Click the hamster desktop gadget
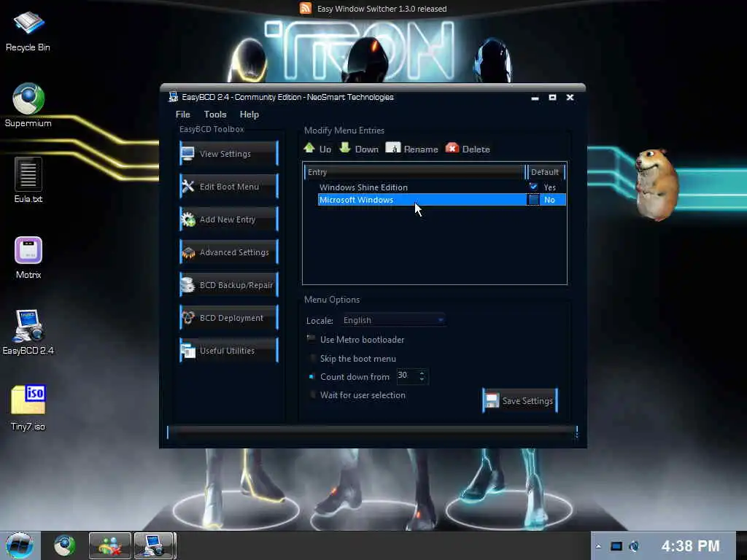The width and height of the screenshot is (747, 560). 657,184
